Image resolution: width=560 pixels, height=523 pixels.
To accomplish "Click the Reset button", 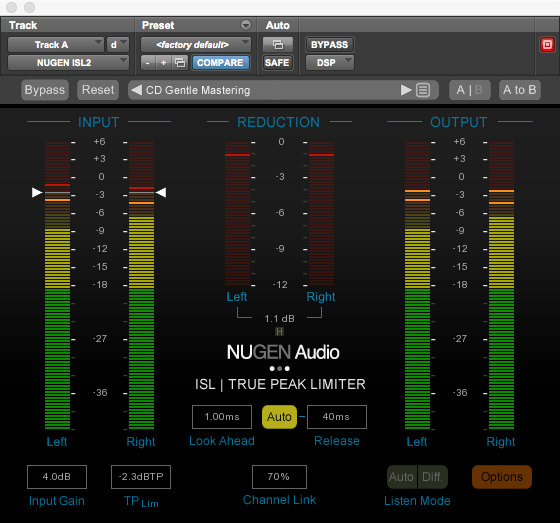I will click(x=98, y=90).
